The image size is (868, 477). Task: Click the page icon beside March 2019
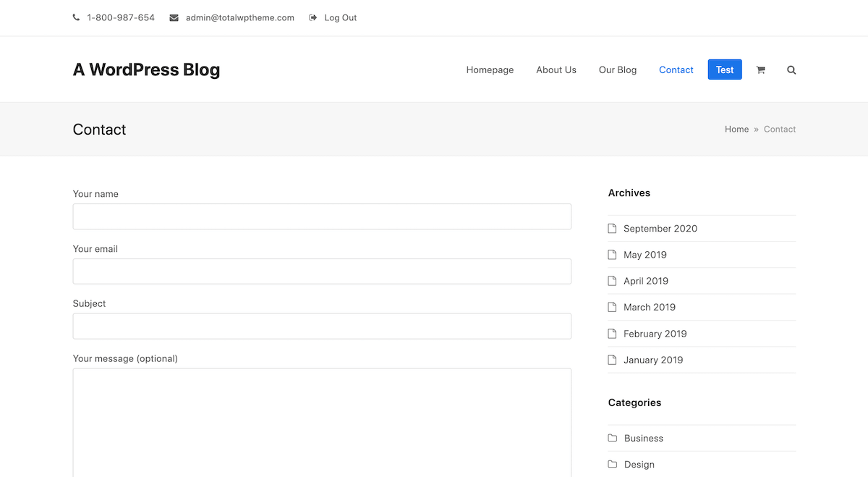612,307
